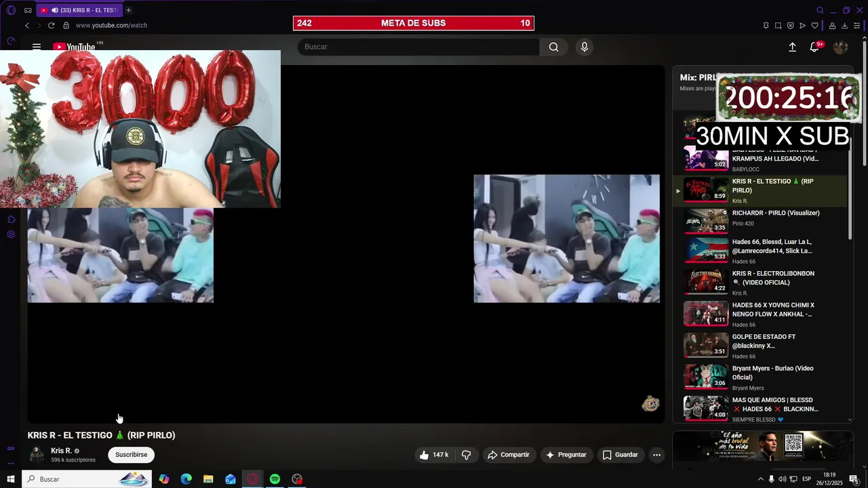Open the system volume speaker tray icon
The image size is (868, 488).
782,479
